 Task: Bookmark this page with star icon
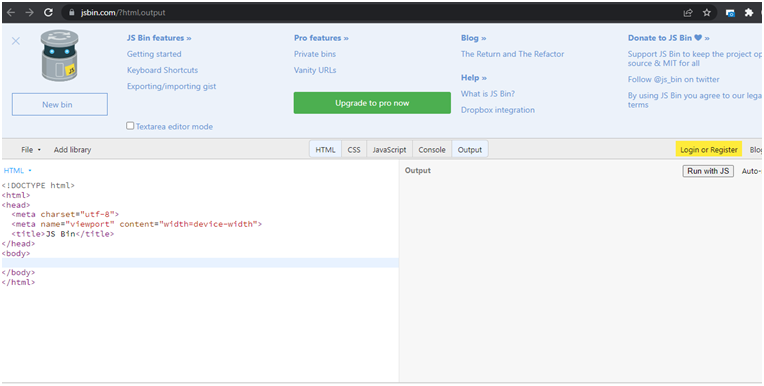coord(707,13)
